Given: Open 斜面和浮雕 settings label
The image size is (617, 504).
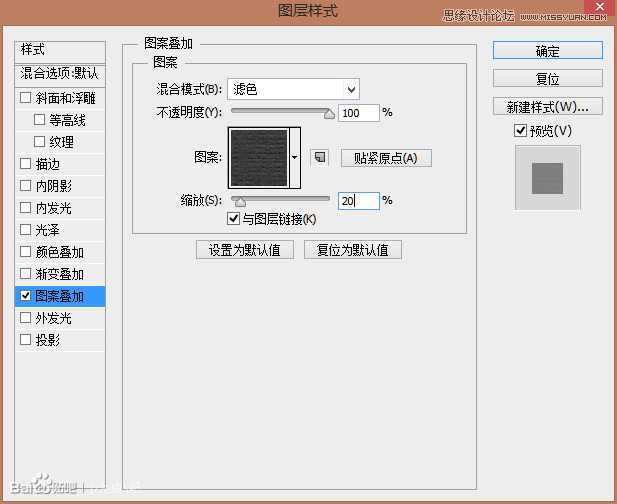Looking at the screenshot, I should [65, 98].
